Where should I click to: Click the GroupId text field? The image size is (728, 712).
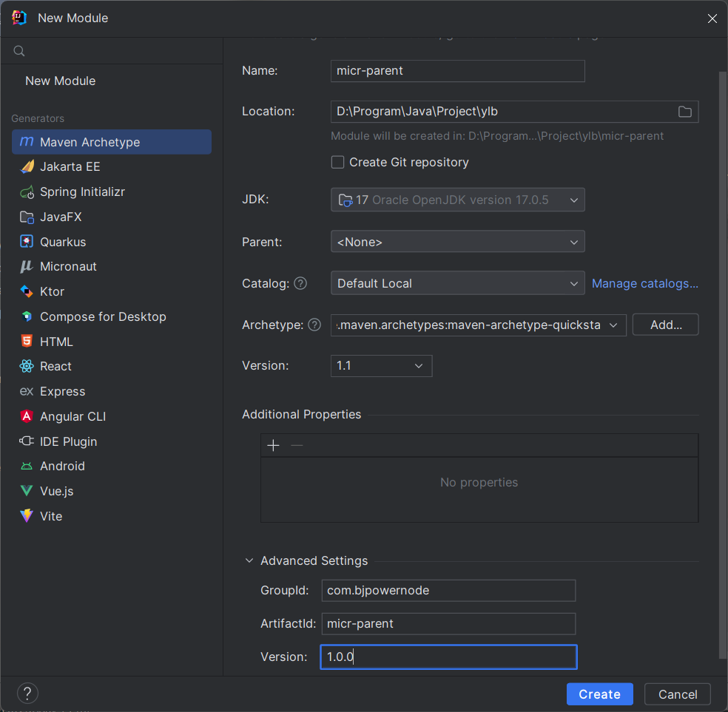coord(448,590)
